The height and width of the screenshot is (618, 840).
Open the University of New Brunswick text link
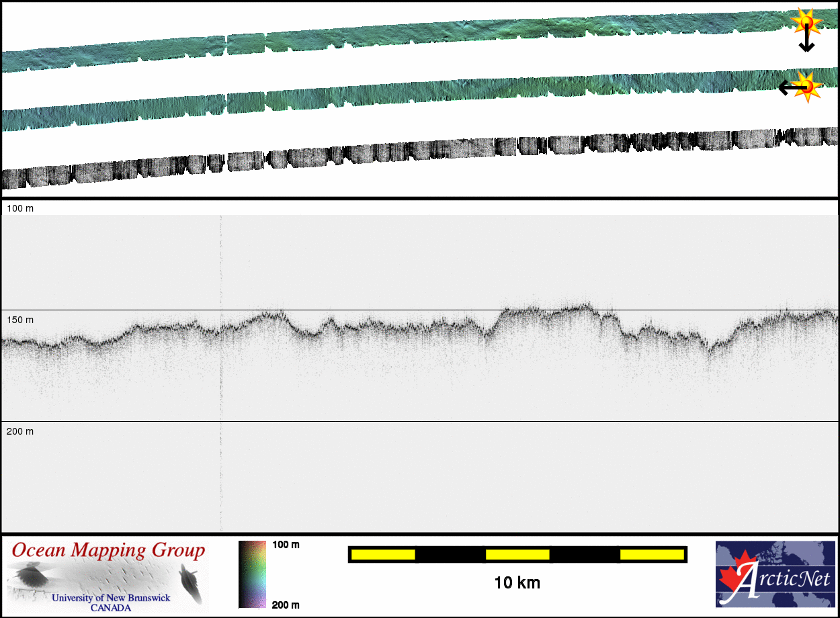tap(111, 598)
